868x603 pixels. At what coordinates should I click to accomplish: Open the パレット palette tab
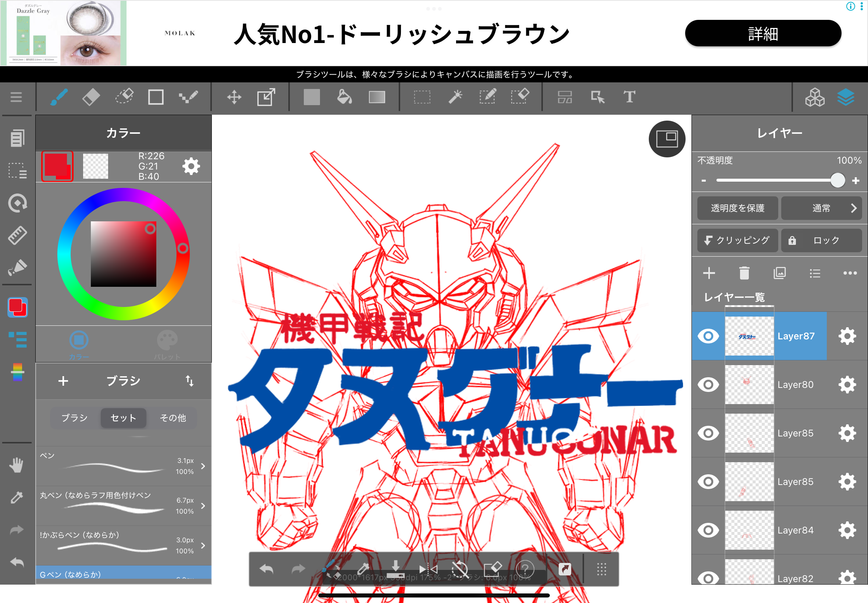(x=167, y=344)
